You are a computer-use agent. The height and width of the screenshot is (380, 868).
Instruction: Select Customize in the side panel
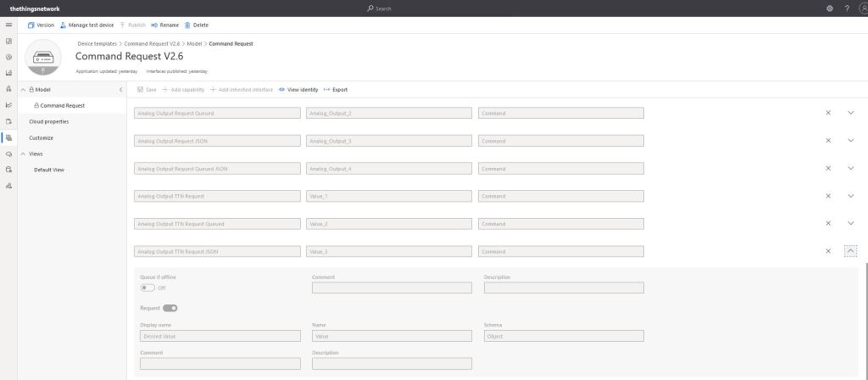point(42,137)
